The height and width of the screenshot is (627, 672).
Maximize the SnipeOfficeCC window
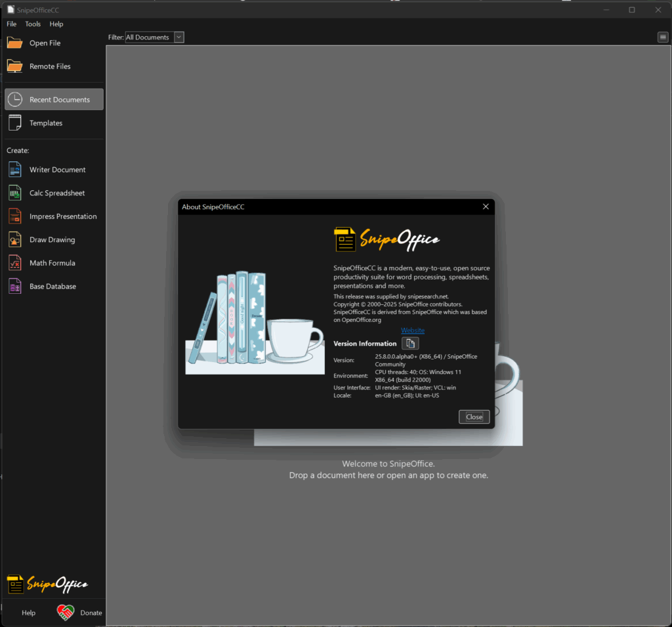click(632, 9)
